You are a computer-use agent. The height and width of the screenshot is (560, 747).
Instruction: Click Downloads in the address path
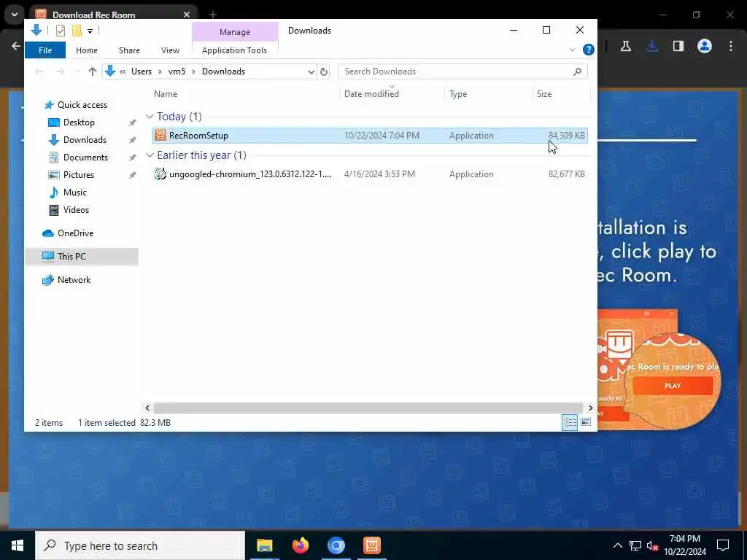(x=223, y=71)
